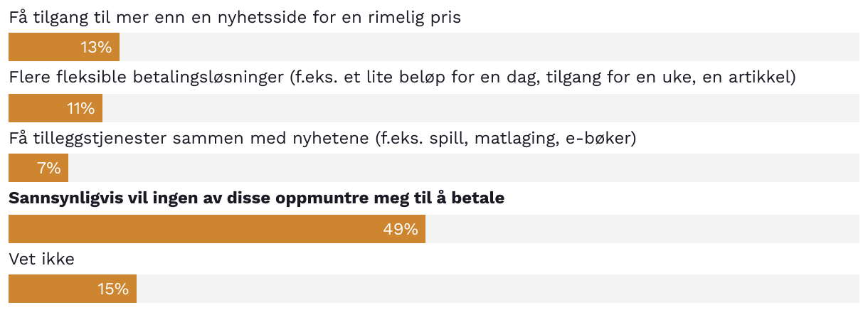Click gray track right of 49% bar
The width and height of the screenshot is (868, 310).
tap(642, 229)
